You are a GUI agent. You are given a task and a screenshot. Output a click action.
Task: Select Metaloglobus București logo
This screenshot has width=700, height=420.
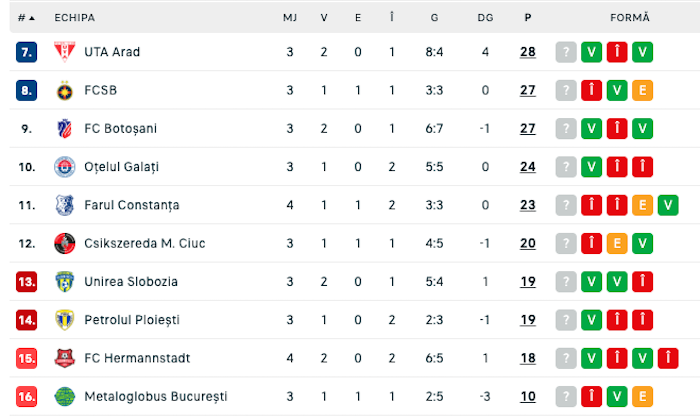tap(65, 396)
